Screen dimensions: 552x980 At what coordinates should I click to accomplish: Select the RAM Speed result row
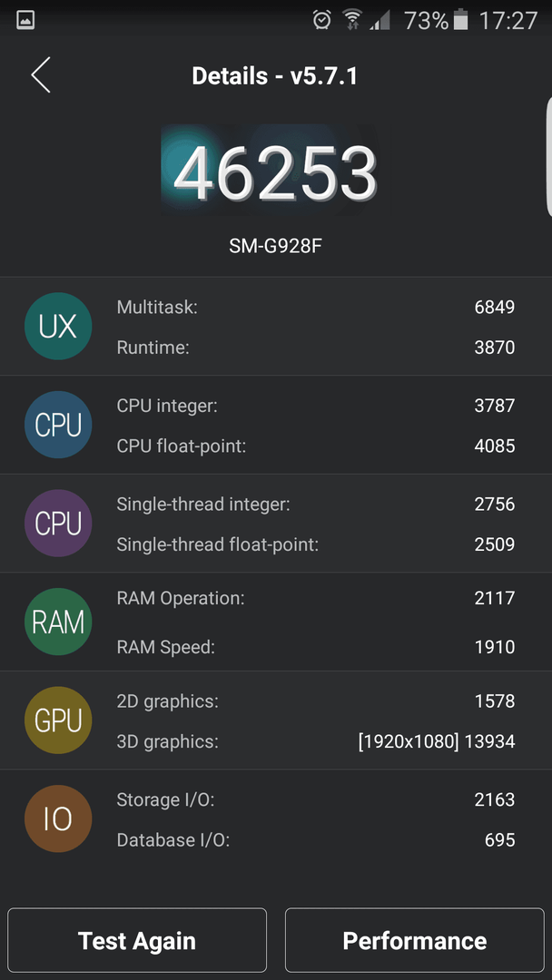coord(316,647)
